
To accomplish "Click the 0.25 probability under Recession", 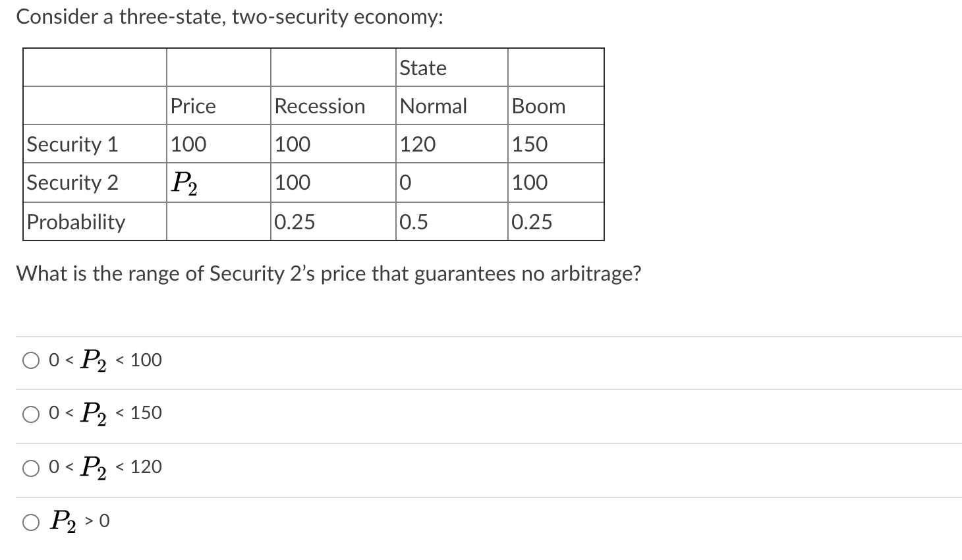I will click(x=293, y=222).
